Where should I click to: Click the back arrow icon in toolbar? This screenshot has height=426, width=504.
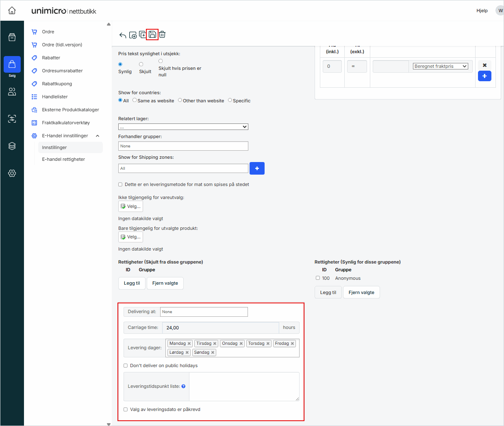(x=122, y=35)
